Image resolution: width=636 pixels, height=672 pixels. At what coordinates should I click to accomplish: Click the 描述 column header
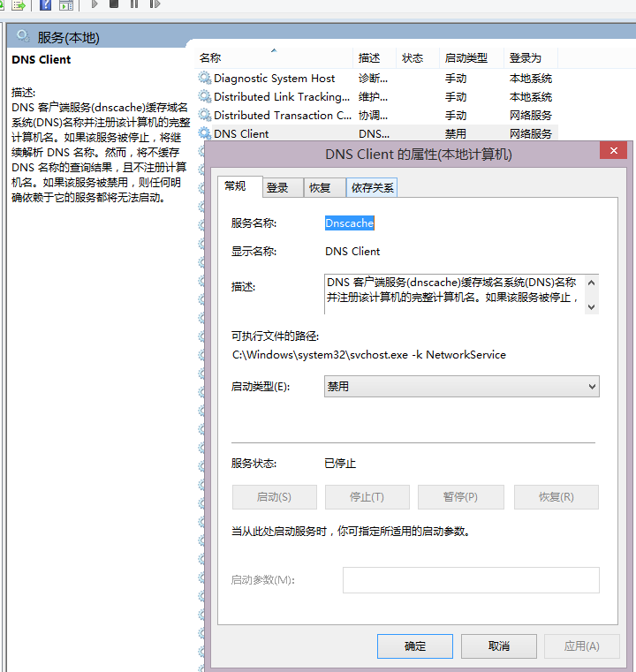[375, 58]
